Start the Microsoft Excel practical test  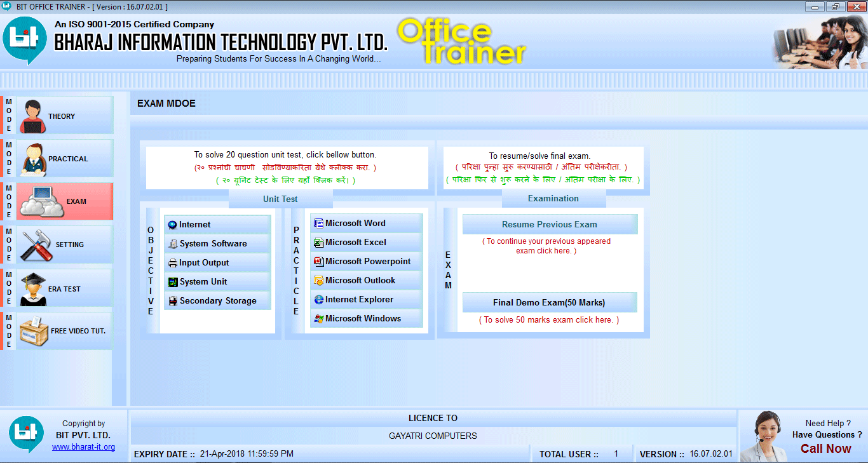[366, 243]
